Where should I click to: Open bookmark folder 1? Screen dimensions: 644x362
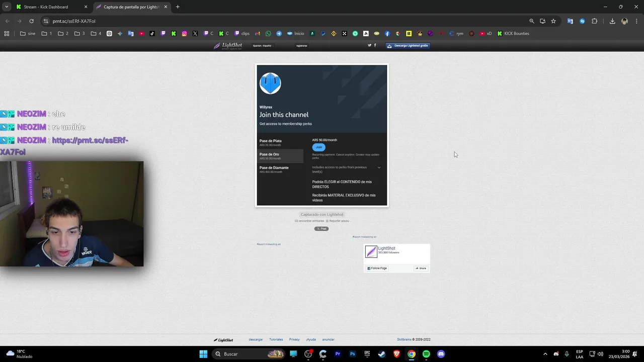(x=47, y=34)
